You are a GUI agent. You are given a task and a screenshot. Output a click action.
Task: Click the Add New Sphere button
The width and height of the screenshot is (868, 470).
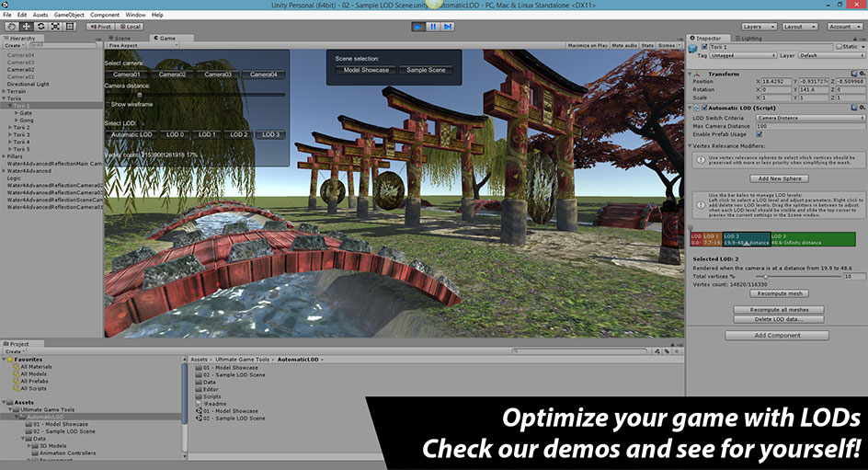pos(780,178)
